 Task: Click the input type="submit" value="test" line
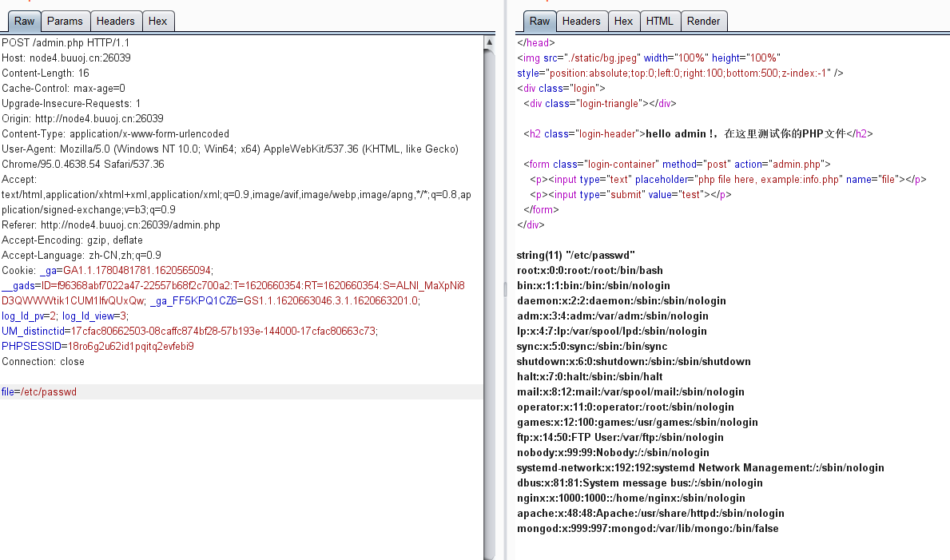(630, 195)
